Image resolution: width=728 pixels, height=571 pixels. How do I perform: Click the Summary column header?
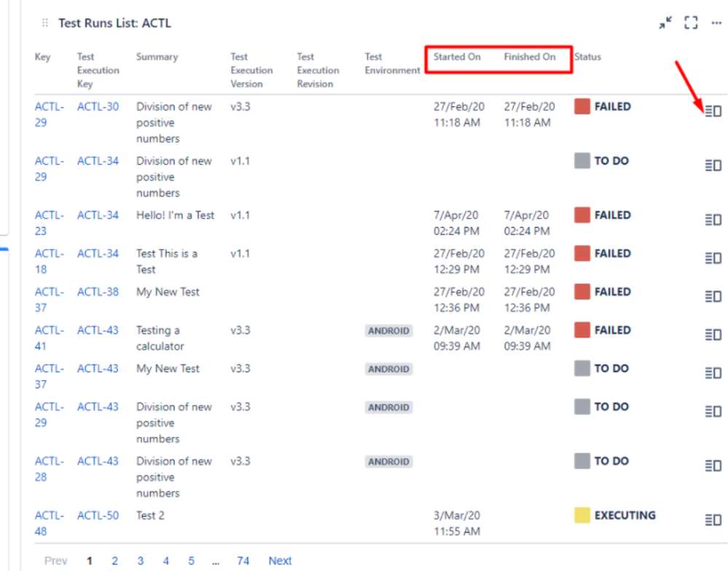point(157,57)
